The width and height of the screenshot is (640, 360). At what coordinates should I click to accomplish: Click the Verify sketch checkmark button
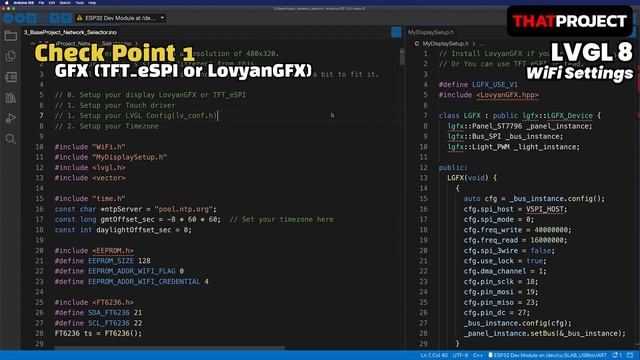pyautogui.click(x=8, y=18)
